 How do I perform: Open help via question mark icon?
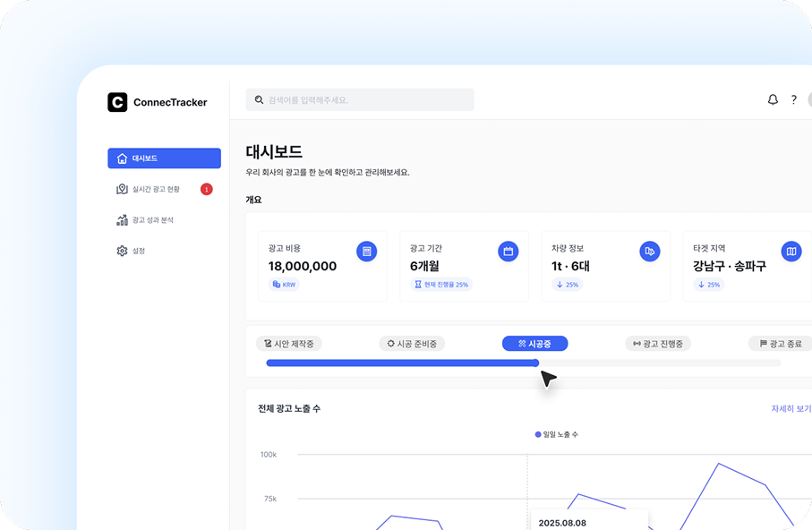click(793, 100)
